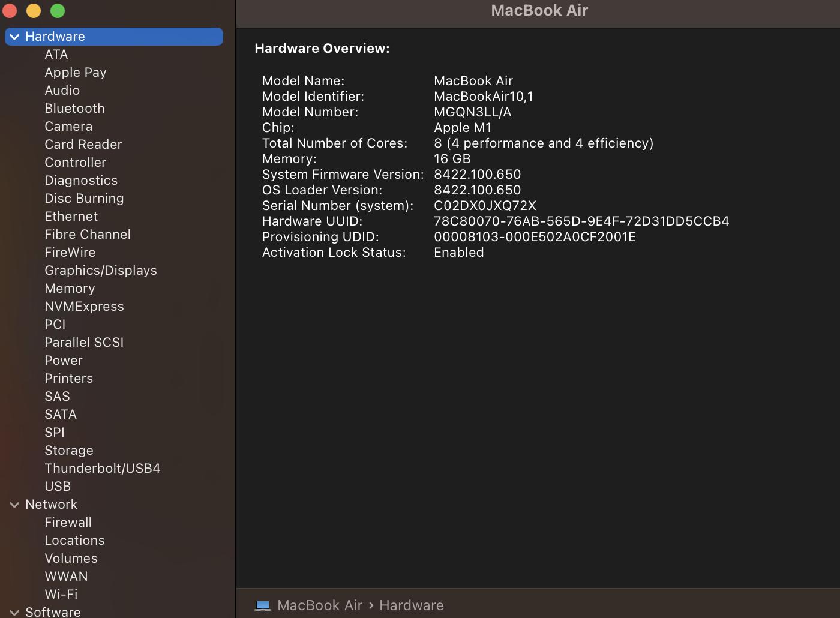
Task: Show Wi-Fi network information
Action: [61, 595]
